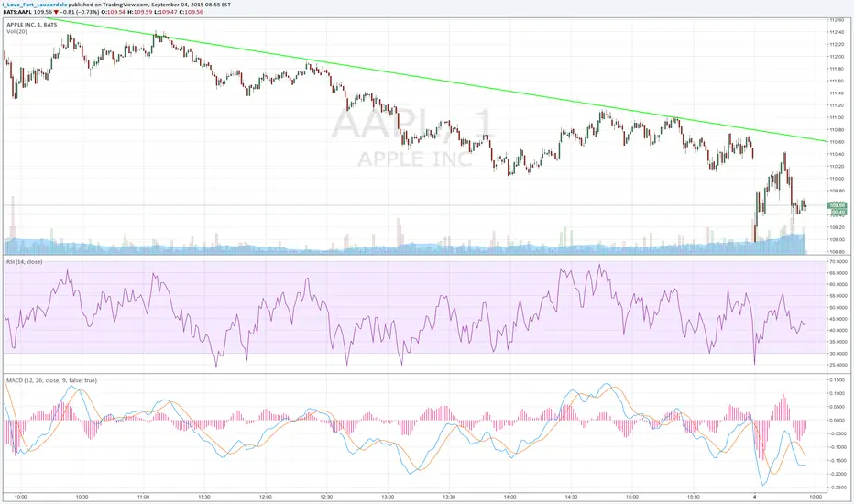Click the 109.20 price axis label
The image size is (854, 504).
pos(836,227)
